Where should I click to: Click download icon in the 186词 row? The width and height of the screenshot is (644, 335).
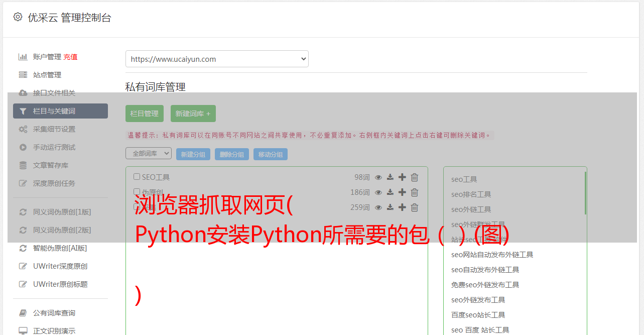(390, 192)
